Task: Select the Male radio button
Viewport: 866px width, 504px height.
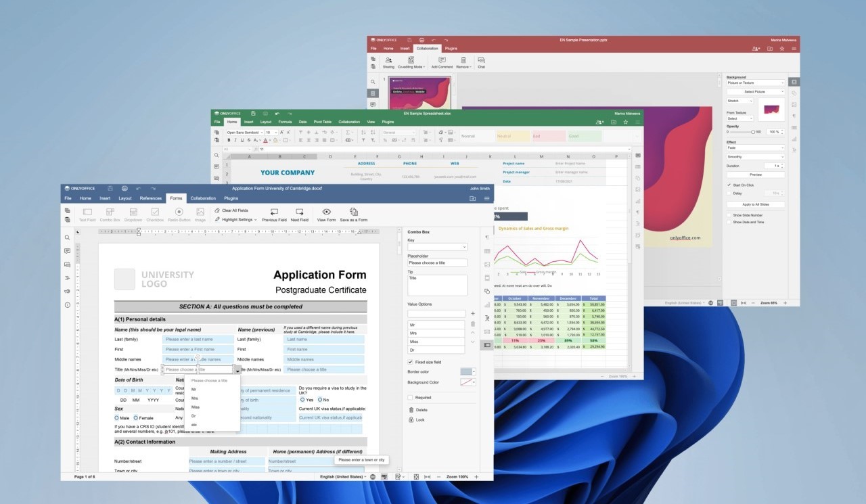Action: tap(116, 418)
